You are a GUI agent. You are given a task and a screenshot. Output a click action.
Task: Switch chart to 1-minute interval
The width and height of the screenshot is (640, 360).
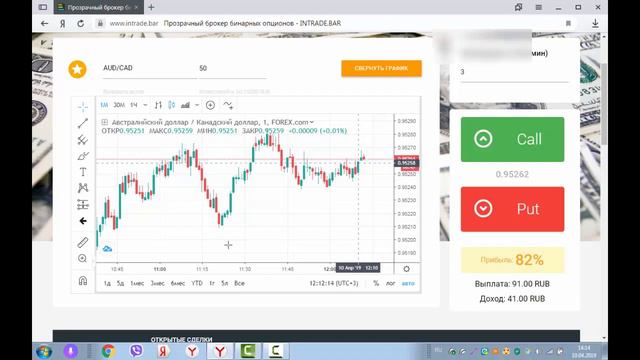pos(104,105)
